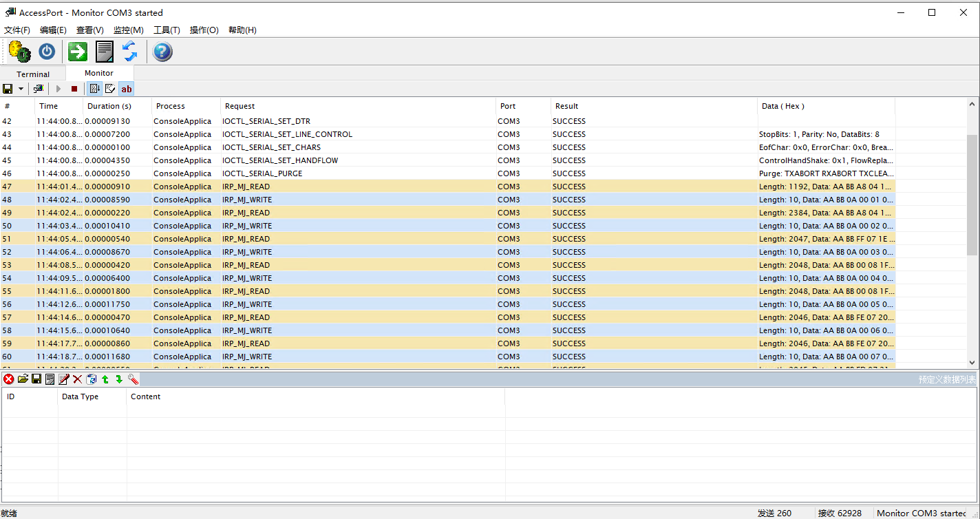Stop monitoring with the dark red square
Screen dimensions: 980x519
74,89
